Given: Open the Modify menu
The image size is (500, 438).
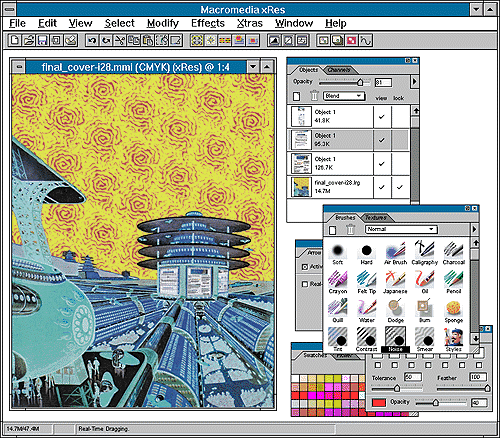Looking at the screenshot, I should click(163, 23).
